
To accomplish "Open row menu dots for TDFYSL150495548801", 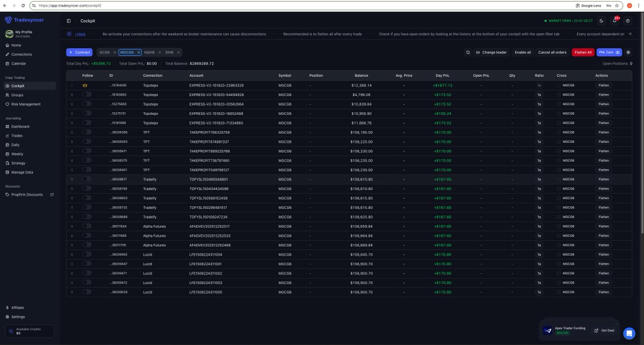I will pyautogui.click(x=72, y=179).
